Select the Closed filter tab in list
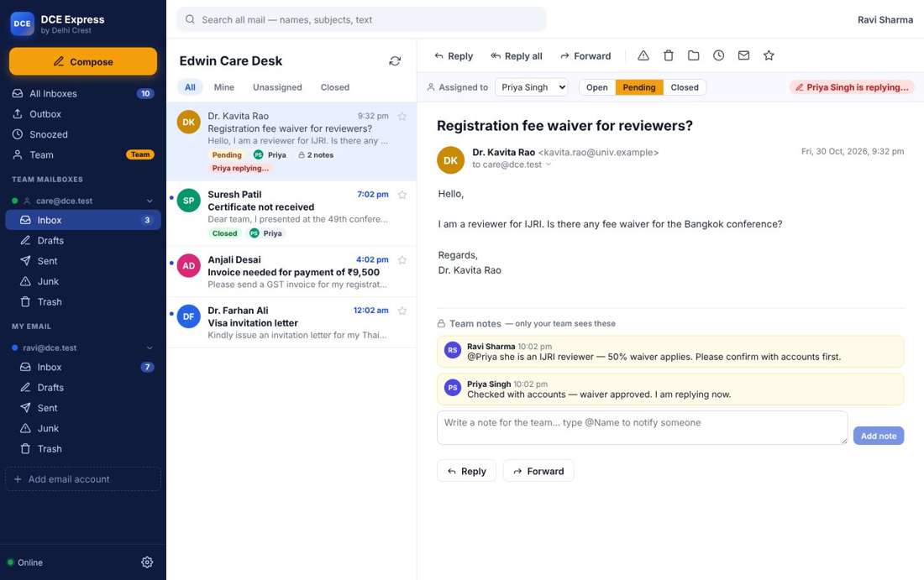924x580 pixels. click(x=334, y=87)
